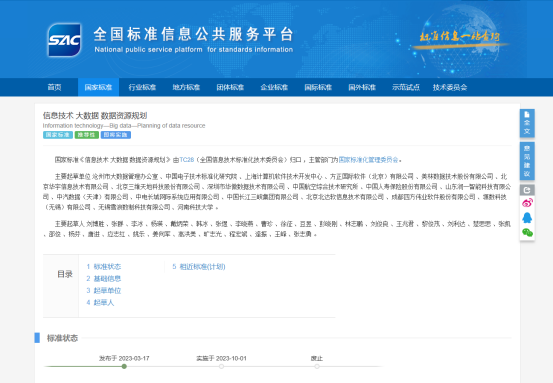This screenshot has height=383, width=553.
Task: Click the 国家标准 blue tag badge
Action: click(x=58, y=135)
